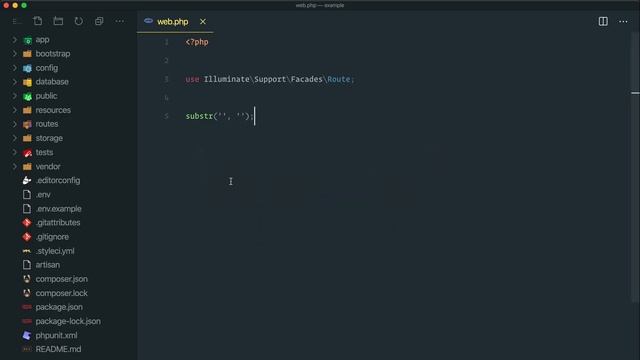This screenshot has width=640, height=360.
Task: Expand the vendor folder chevron
Action: click(15, 166)
